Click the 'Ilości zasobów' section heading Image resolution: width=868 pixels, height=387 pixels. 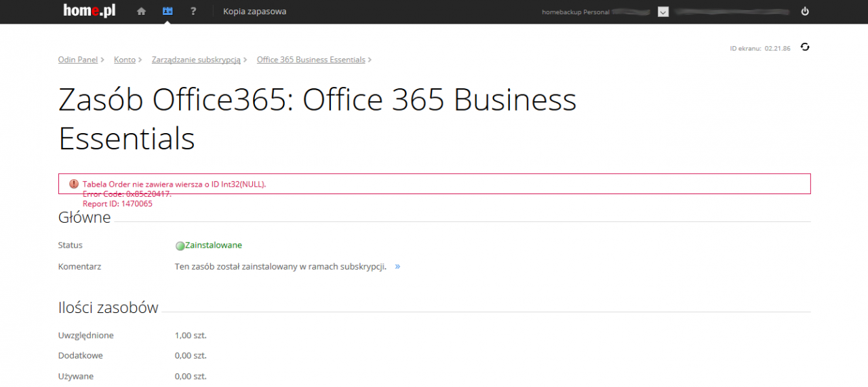point(108,308)
